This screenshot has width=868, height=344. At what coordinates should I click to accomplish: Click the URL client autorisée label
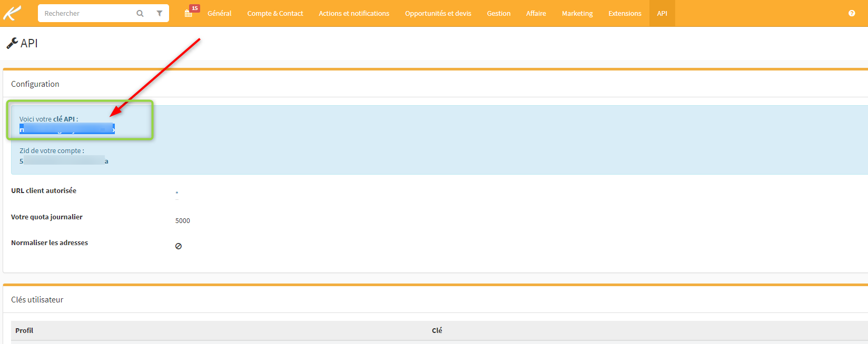click(x=44, y=190)
